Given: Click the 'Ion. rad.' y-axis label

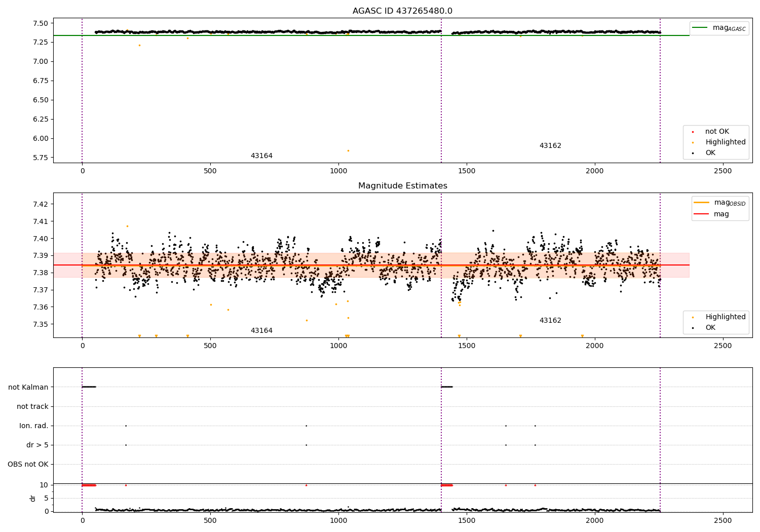Looking at the screenshot, I should tap(34, 426).
